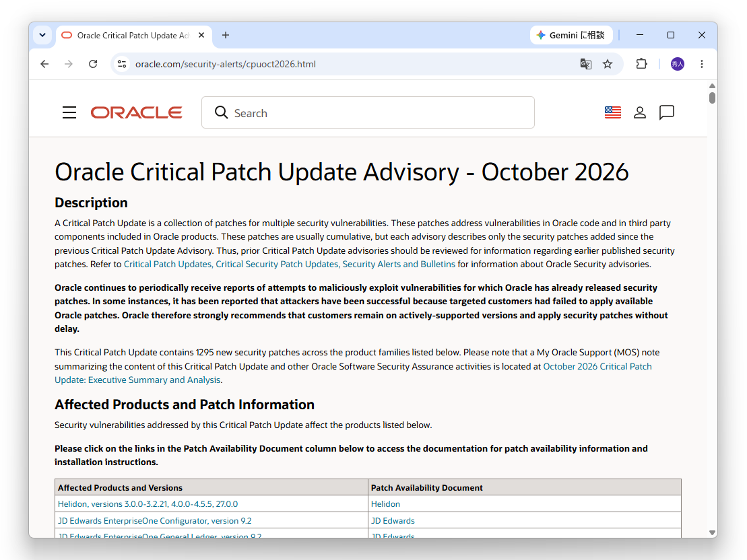The image size is (747, 560).
Task: Minimize the Chrome window
Action: pyautogui.click(x=640, y=35)
